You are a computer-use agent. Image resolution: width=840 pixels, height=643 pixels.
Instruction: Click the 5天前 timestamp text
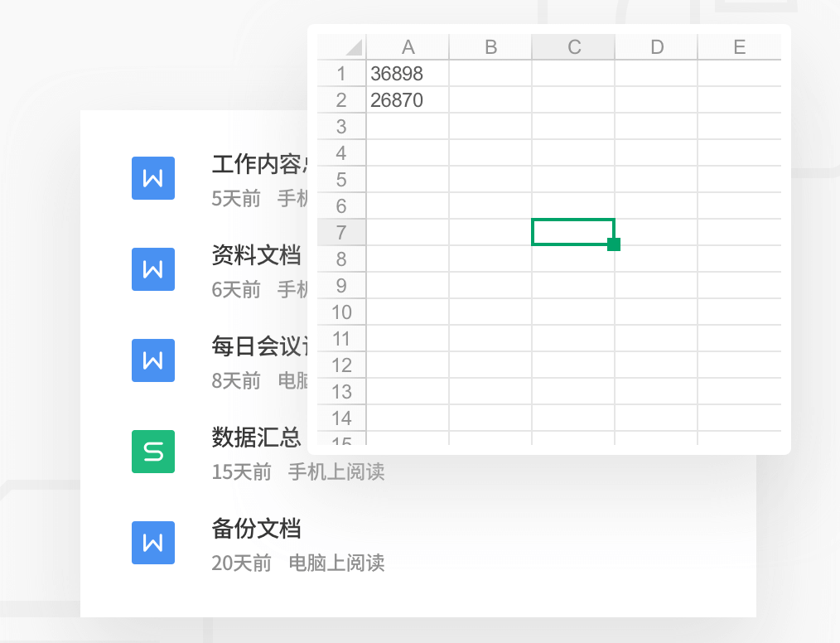[x=236, y=198]
